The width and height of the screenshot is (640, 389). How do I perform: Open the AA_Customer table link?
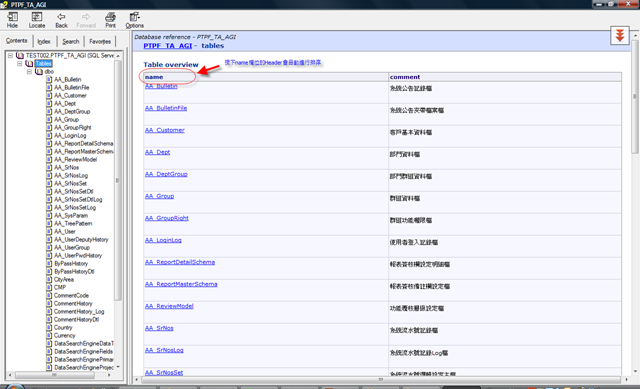coord(164,130)
